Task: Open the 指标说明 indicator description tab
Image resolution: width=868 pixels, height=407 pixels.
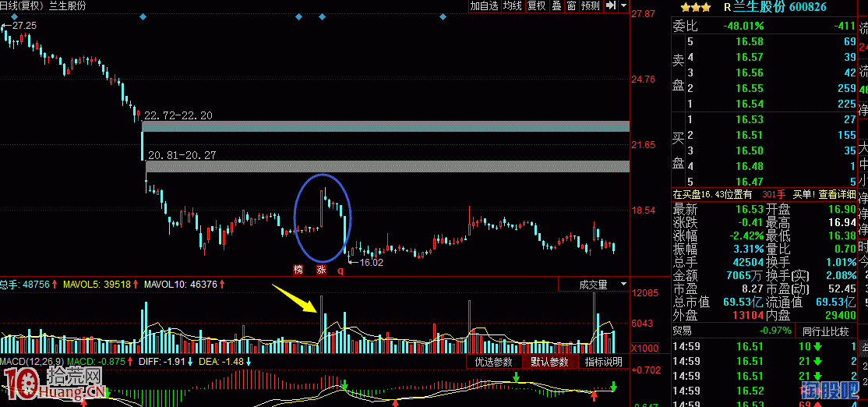Action: pos(603,362)
